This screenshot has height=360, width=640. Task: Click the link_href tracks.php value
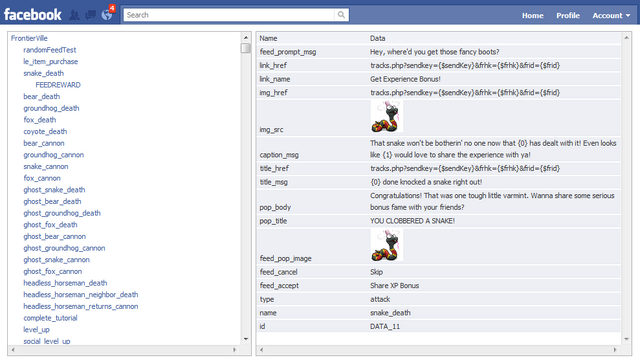pos(465,65)
